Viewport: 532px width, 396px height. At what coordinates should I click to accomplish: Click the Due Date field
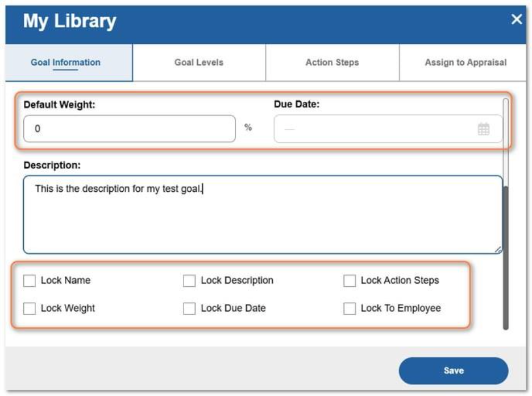coord(388,129)
